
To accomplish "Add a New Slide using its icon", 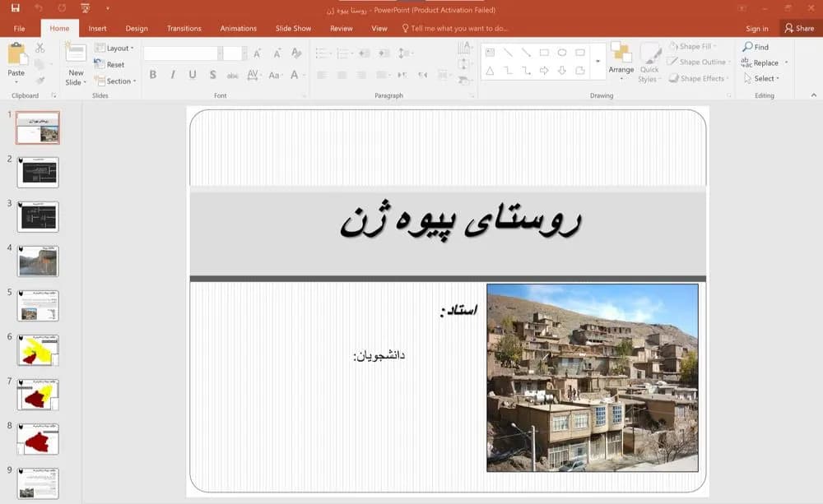I will coord(76,53).
